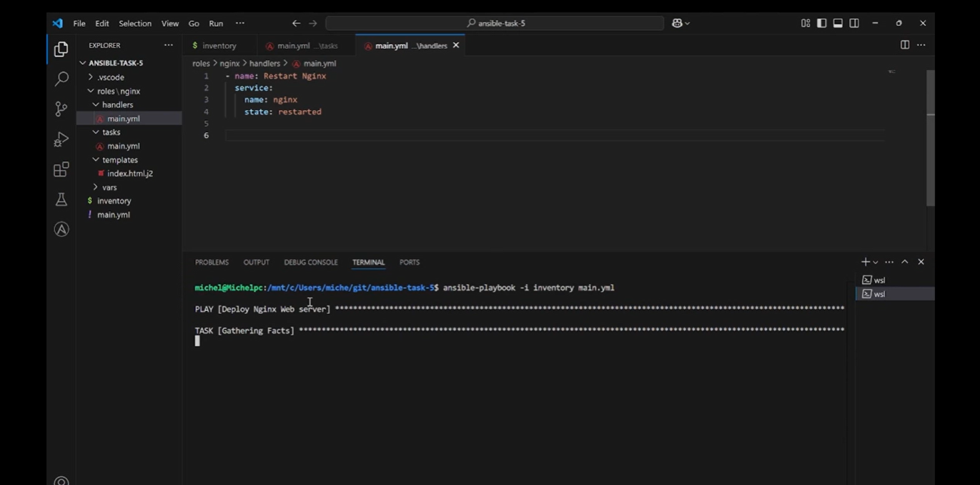The image size is (980, 485).
Task: Open the Ansible view in activity bar
Action: 61,230
